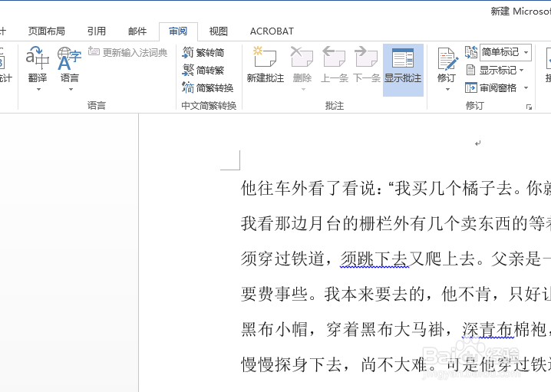Viewport: 551px width, 392px height.
Task: Click the line starting 要费事些
Action: click(x=396, y=294)
